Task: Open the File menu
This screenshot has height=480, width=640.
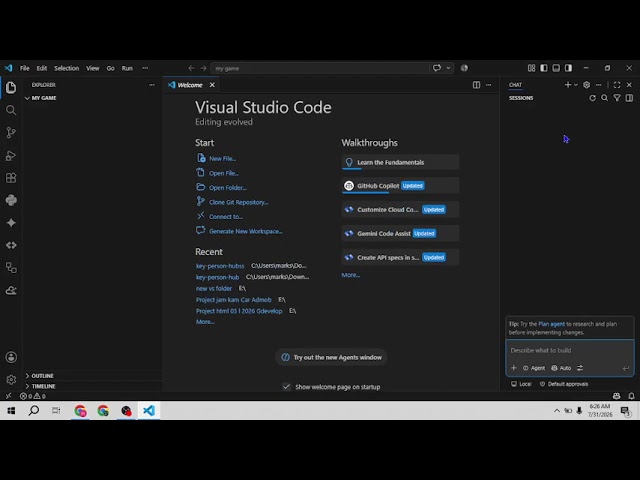Action: (x=24, y=68)
